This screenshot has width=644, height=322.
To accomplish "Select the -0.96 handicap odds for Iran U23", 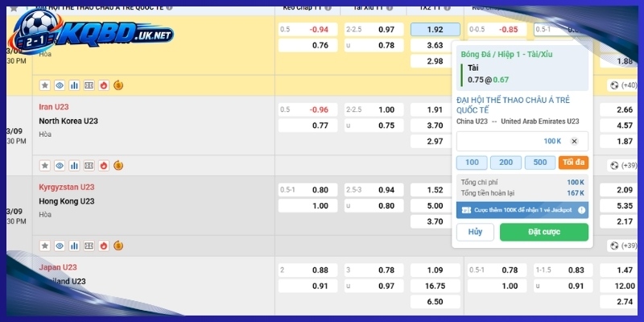I will 308,109.
